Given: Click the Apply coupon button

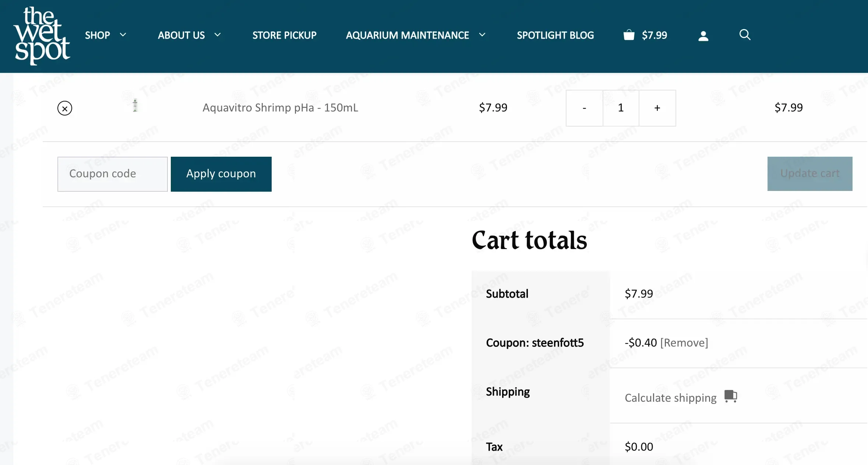Looking at the screenshot, I should [221, 174].
